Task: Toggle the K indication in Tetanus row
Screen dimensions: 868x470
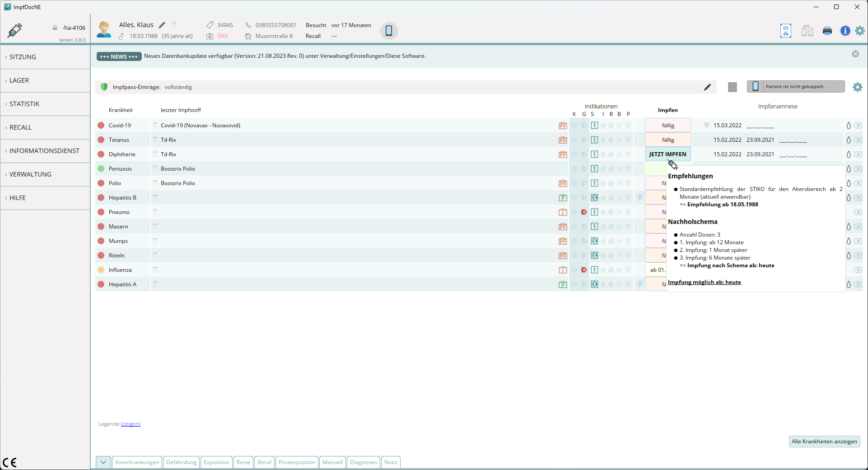Action: [574, 140]
